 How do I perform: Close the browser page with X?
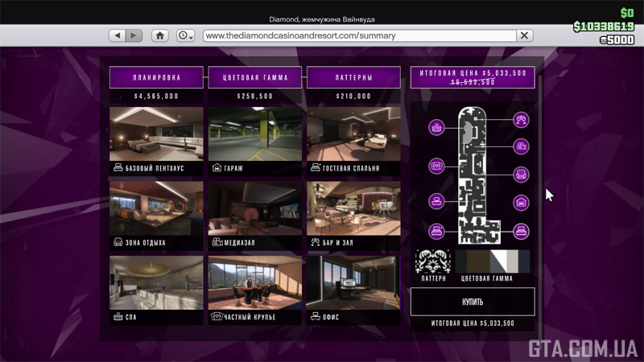pos(524,35)
